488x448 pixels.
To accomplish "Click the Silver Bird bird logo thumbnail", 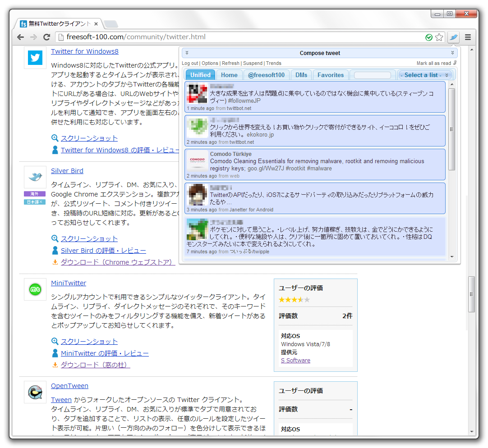I will pos(35,177).
